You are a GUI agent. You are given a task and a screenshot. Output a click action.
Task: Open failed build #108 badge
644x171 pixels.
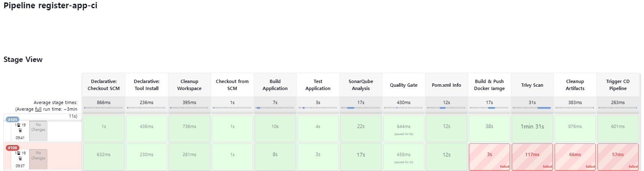tap(12, 147)
